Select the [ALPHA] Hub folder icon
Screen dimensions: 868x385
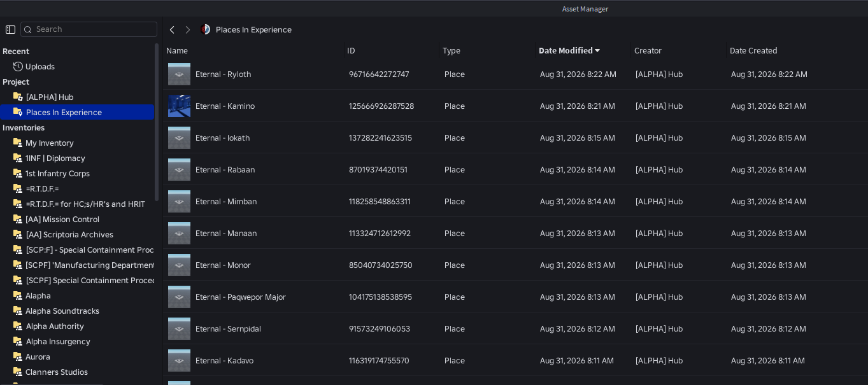18,97
